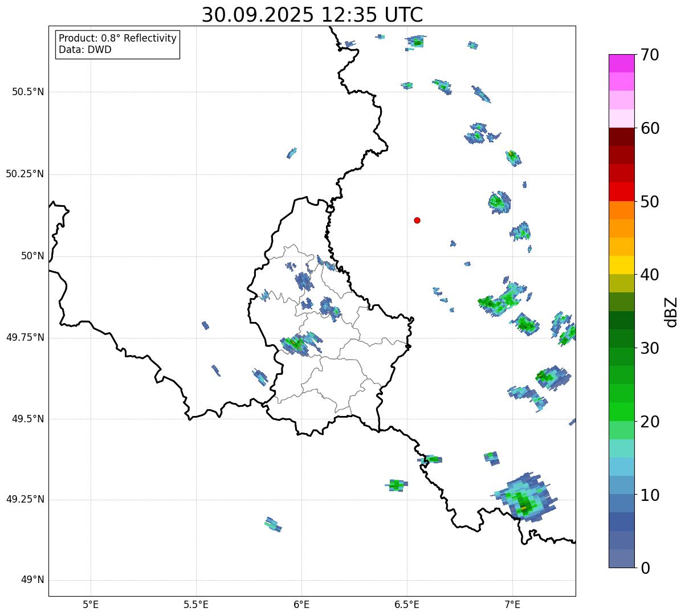Select the 50.5°N latitude label
This screenshot has width=685, height=616.
27,92
